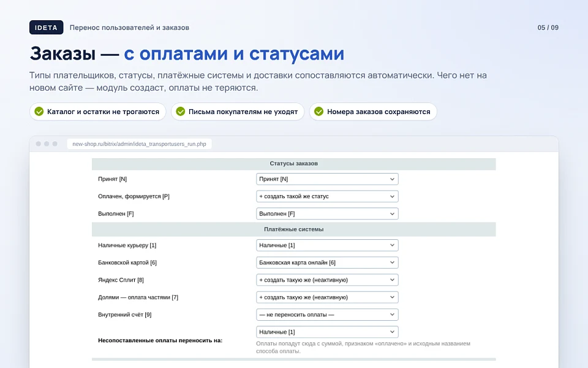
Task: Click the browser address bar URL
Action: click(x=139, y=144)
